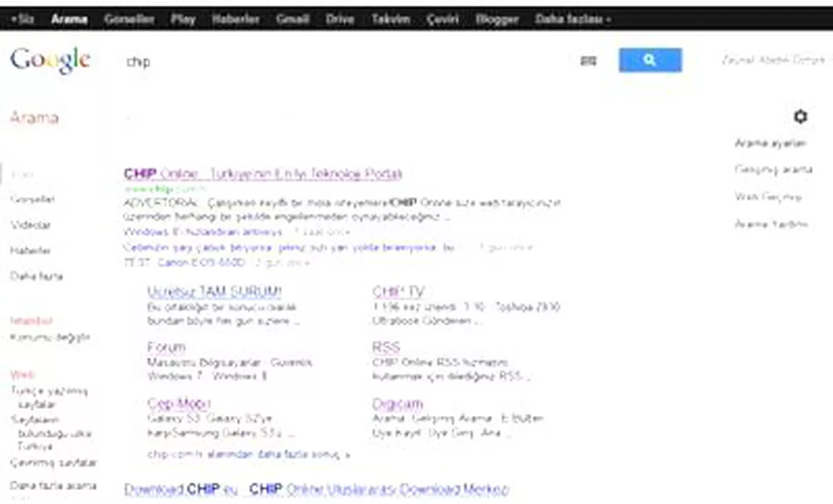Open Play in the top bar
This screenshot has height=504, width=833.
pos(183,19)
